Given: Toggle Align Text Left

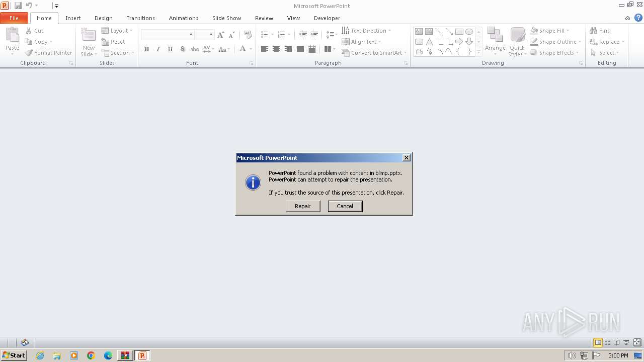Looking at the screenshot, I should tap(265, 49).
